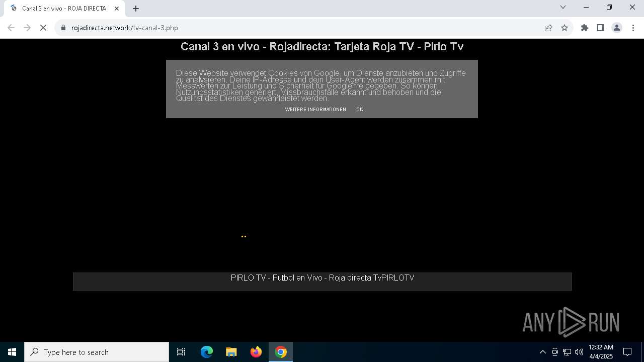Viewport: 644px width, 362px height.
Task: Launch Firefox from the taskbar
Action: tap(256, 352)
